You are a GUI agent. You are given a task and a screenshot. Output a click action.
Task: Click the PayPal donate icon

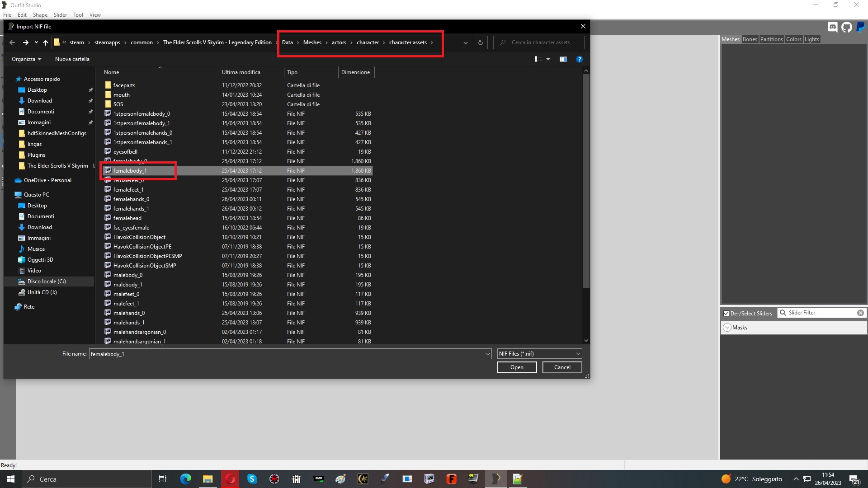tap(861, 27)
